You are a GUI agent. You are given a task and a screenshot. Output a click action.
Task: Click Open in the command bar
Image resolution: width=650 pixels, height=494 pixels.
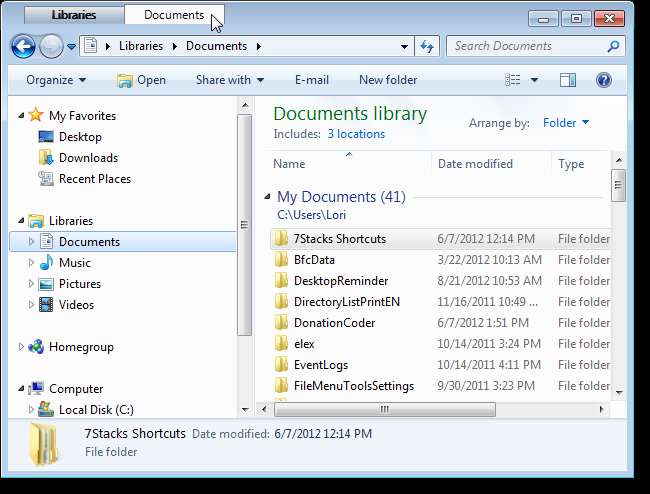[x=141, y=80]
